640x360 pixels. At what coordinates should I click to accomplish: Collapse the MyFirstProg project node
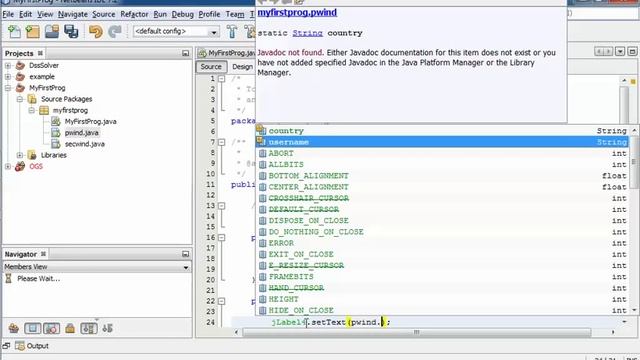[x=8, y=88]
